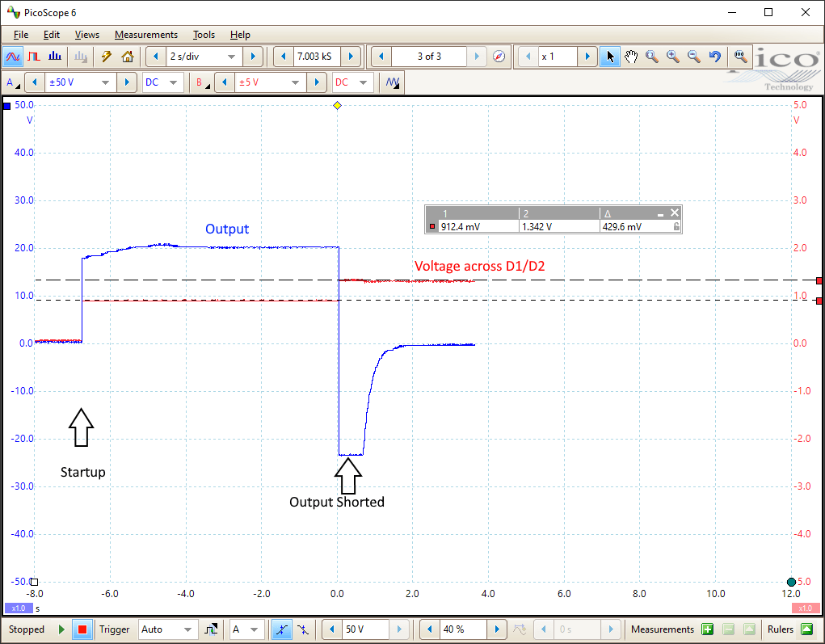Click the Undo Zoom arrow
Screen dimensions: 825x644
714,57
